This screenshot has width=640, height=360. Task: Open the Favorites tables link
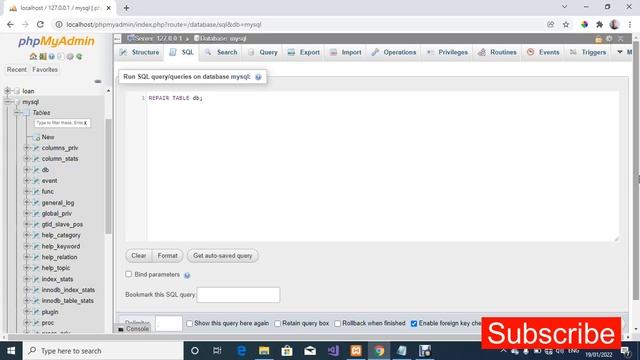pos(45,69)
